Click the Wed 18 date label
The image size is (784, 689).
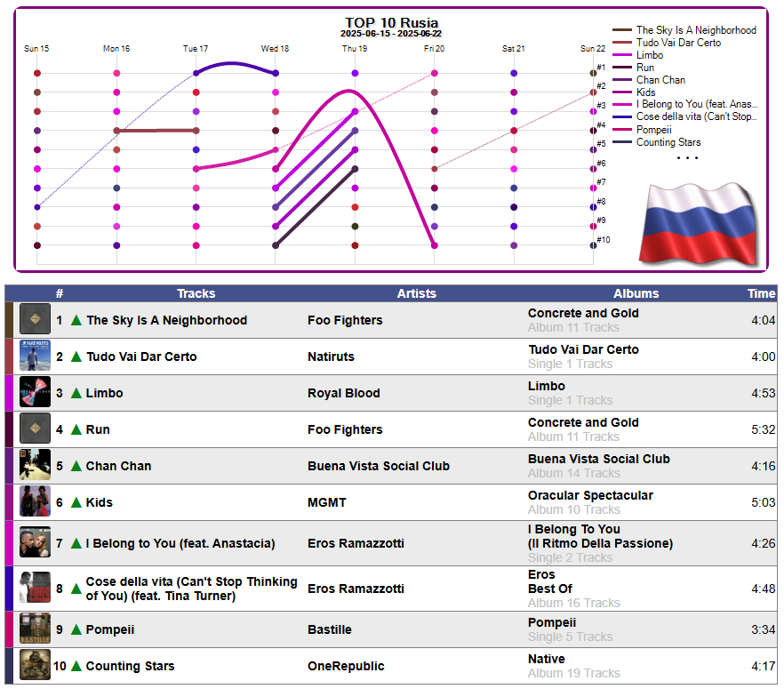[x=275, y=49]
